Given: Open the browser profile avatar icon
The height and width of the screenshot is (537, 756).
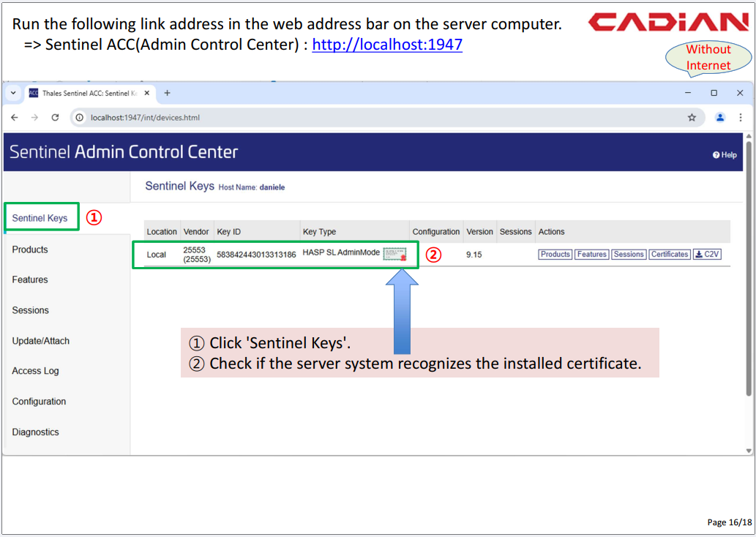Looking at the screenshot, I should click(720, 117).
